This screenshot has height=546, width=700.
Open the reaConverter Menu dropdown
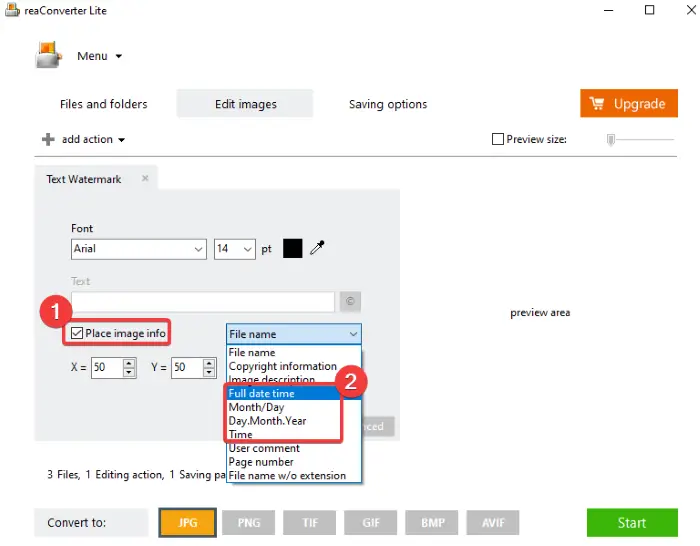(100, 56)
